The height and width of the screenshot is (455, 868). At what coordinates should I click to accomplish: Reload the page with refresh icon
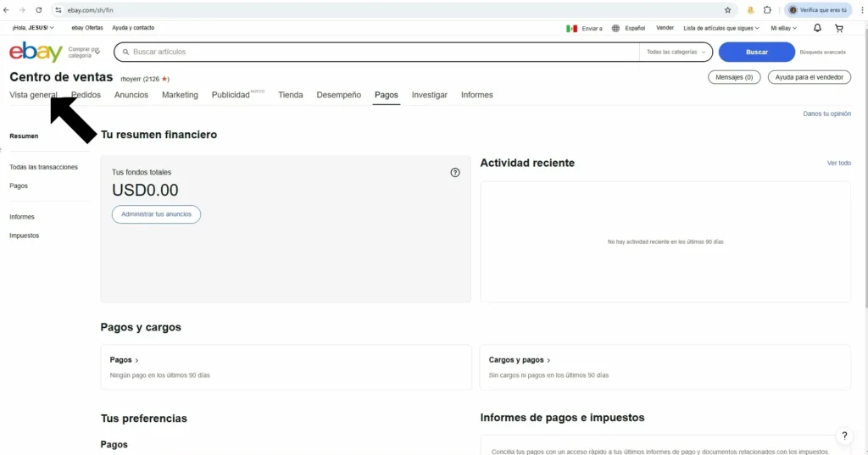point(39,10)
